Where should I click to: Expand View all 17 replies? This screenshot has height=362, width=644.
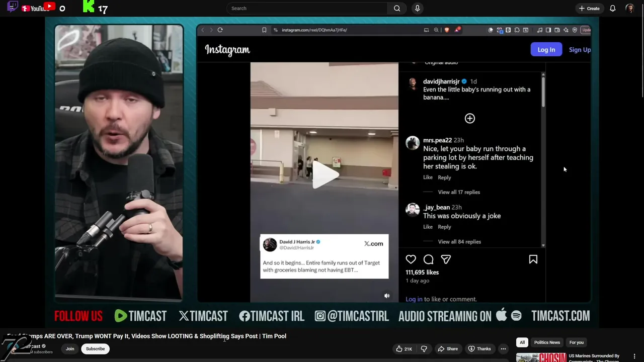(459, 192)
